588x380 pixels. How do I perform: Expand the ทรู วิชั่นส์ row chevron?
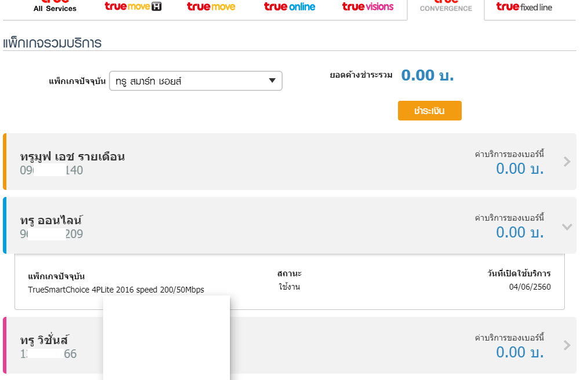(567, 345)
